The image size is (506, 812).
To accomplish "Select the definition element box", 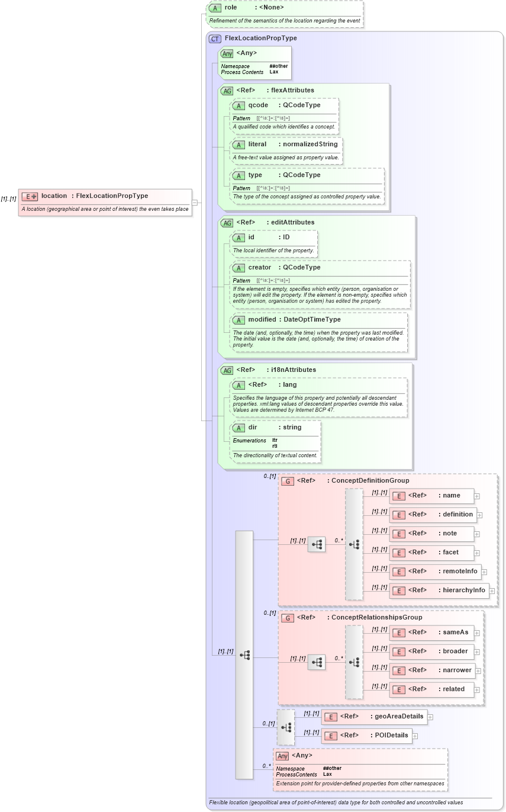I will [433, 515].
